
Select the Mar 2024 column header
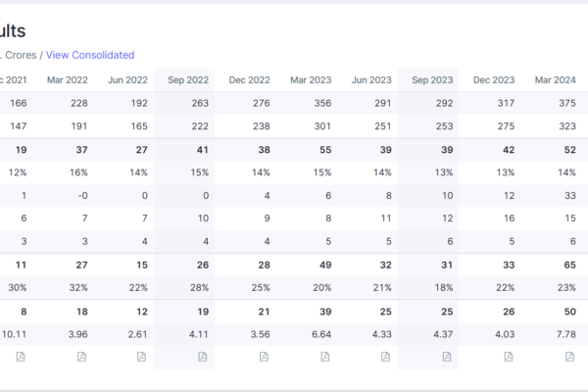click(556, 80)
